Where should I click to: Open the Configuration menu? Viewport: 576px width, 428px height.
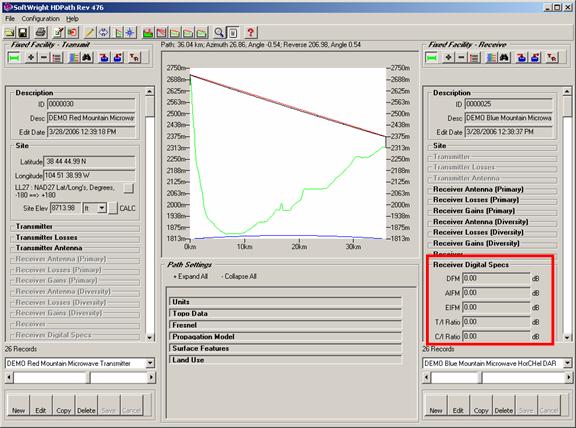pos(40,19)
